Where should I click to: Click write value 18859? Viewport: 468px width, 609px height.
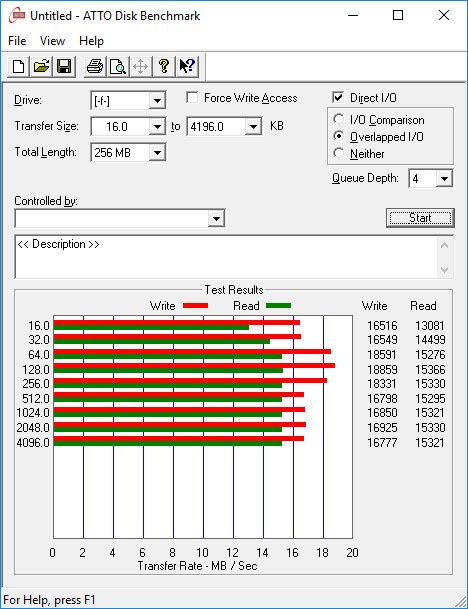[382, 369]
